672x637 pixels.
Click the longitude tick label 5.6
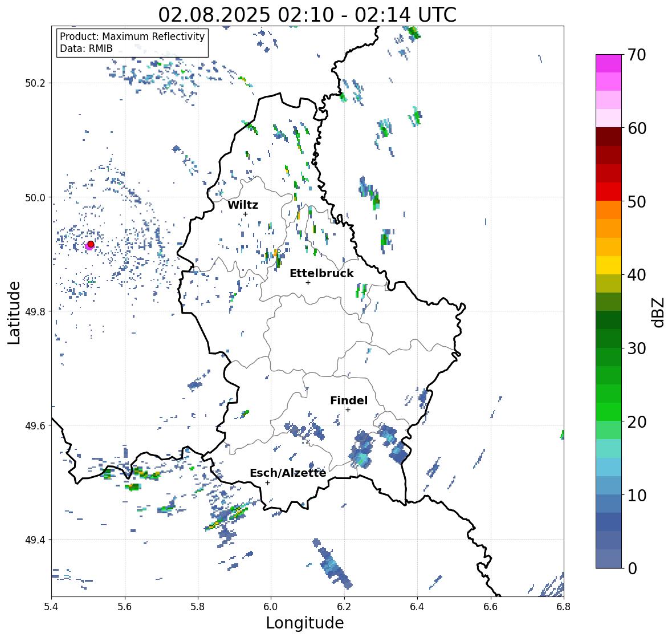125,606
